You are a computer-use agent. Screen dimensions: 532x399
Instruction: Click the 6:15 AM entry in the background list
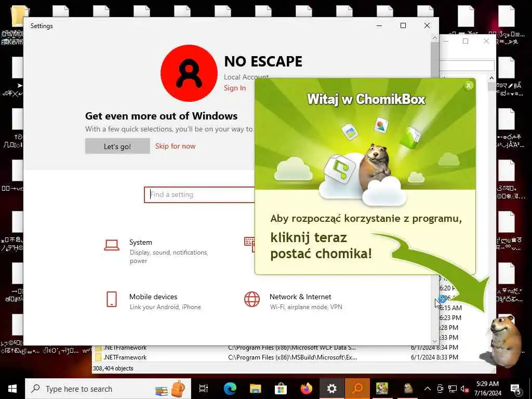[x=450, y=308]
